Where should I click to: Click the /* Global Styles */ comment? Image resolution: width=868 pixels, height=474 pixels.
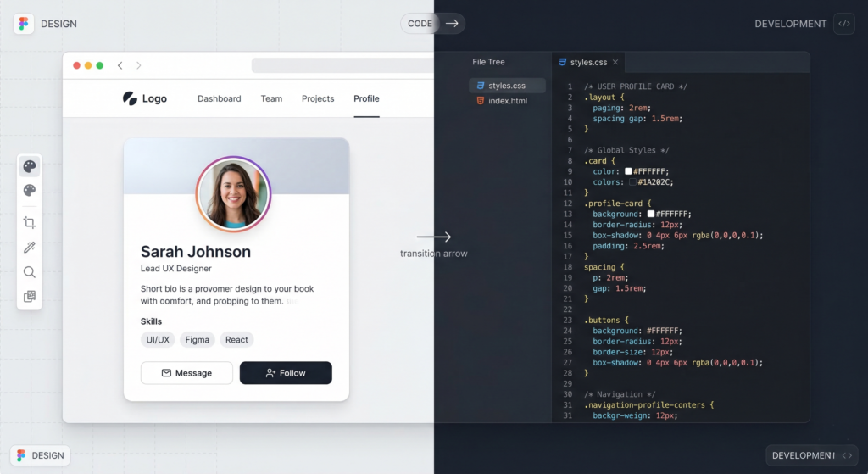[626, 150]
